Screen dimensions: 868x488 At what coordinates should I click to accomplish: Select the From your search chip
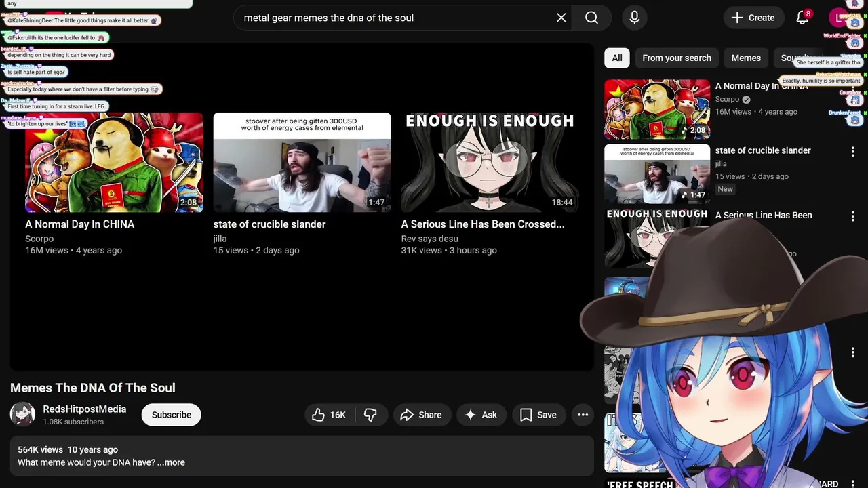[677, 58]
